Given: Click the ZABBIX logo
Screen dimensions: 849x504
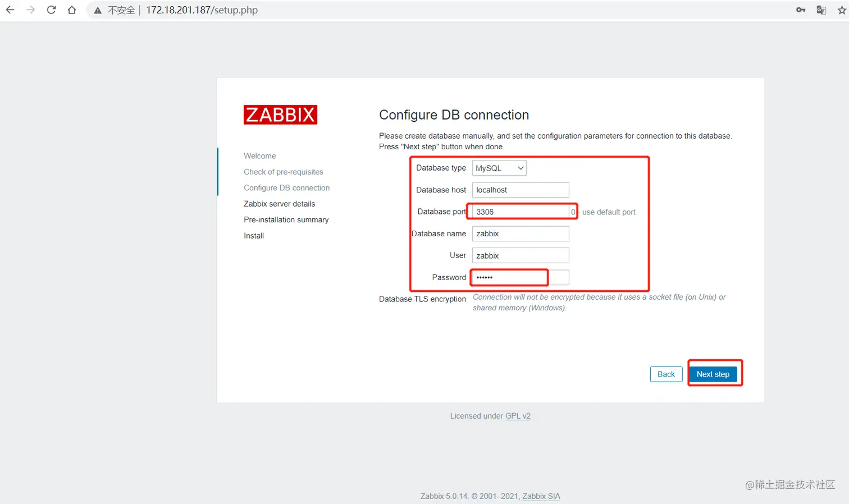Looking at the screenshot, I should [280, 114].
